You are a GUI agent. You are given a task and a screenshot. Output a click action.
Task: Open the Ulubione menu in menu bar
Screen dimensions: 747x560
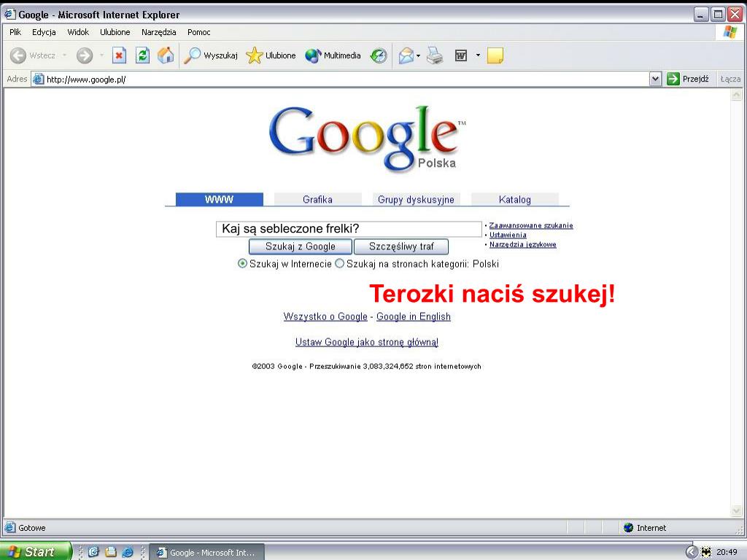pos(115,32)
